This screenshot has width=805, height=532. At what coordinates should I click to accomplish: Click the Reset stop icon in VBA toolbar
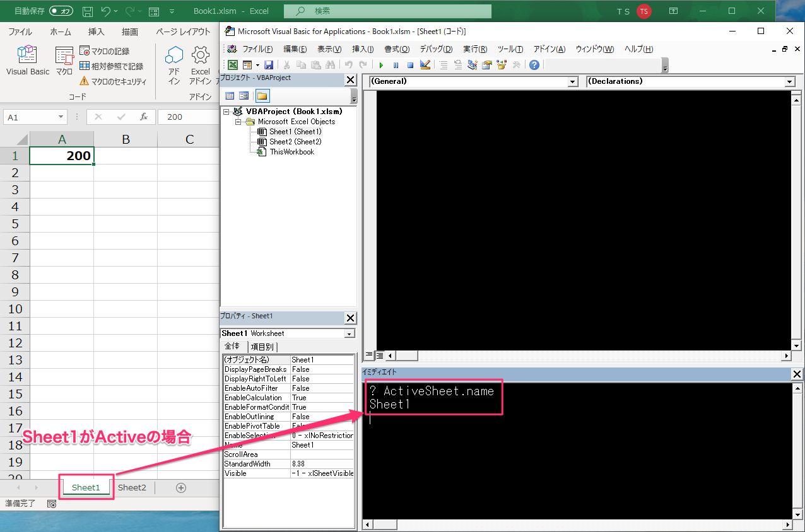[410, 65]
